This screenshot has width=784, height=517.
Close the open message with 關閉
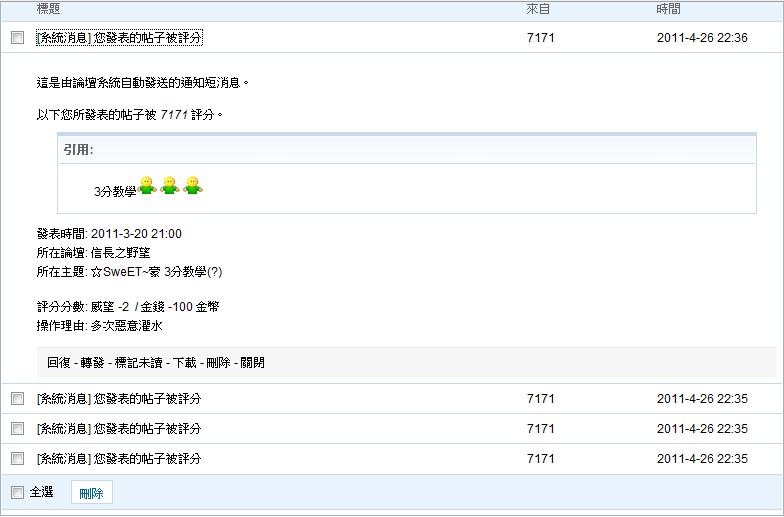252,362
